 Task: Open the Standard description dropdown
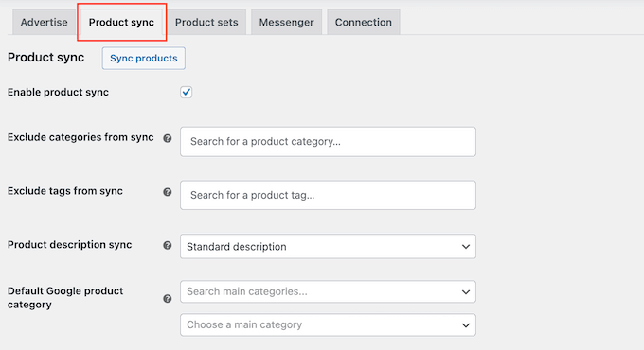329,247
